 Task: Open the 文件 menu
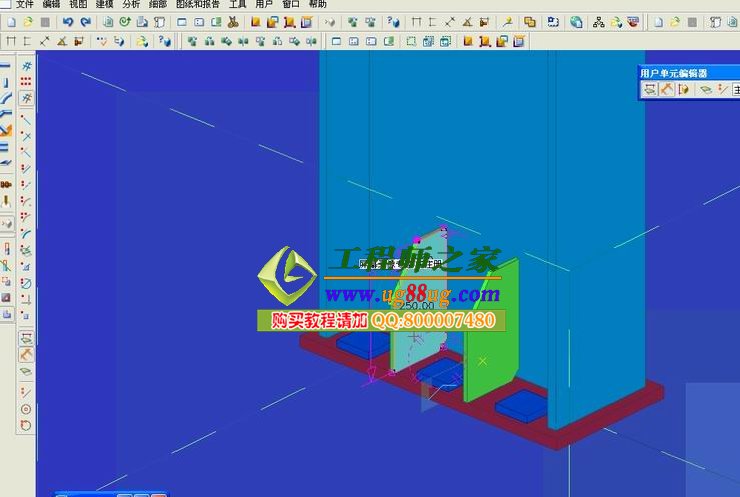point(25,5)
